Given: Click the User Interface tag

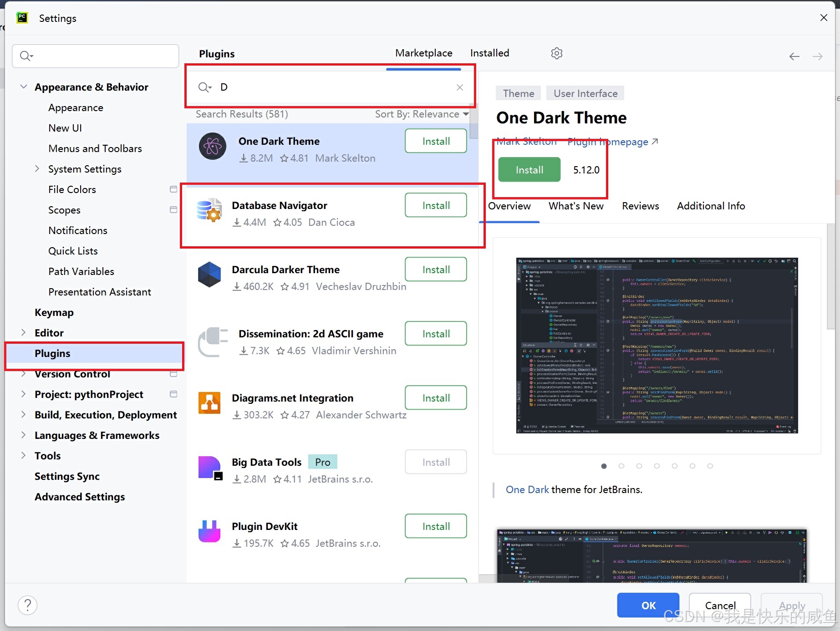Looking at the screenshot, I should pyautogui.click(x=585, y=93).
